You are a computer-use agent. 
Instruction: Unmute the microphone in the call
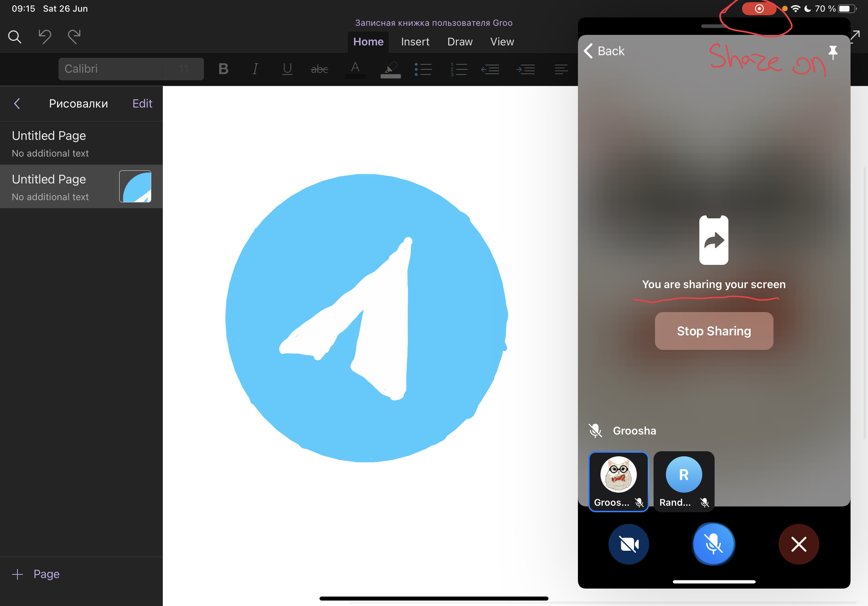(x=714, y=544)
